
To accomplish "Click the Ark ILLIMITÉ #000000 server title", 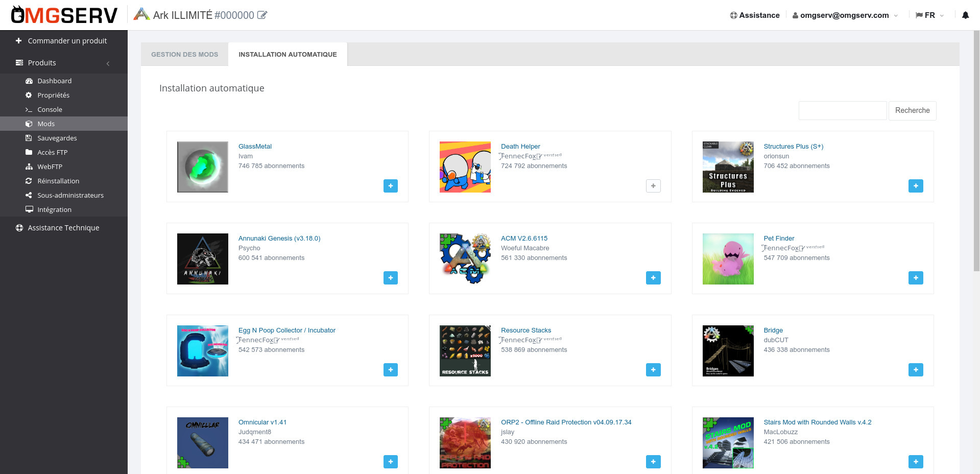I will point(203,15).
